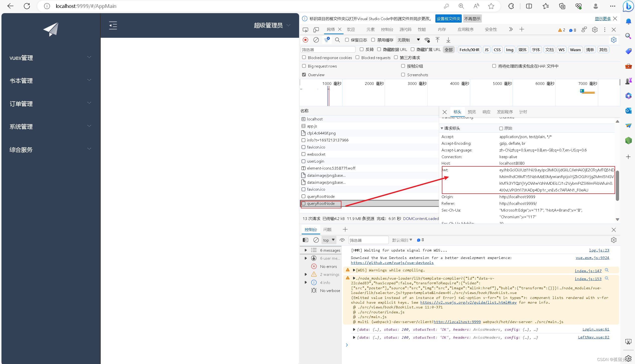Check the invert filter checkbox
635x364 pixels.
362,49
